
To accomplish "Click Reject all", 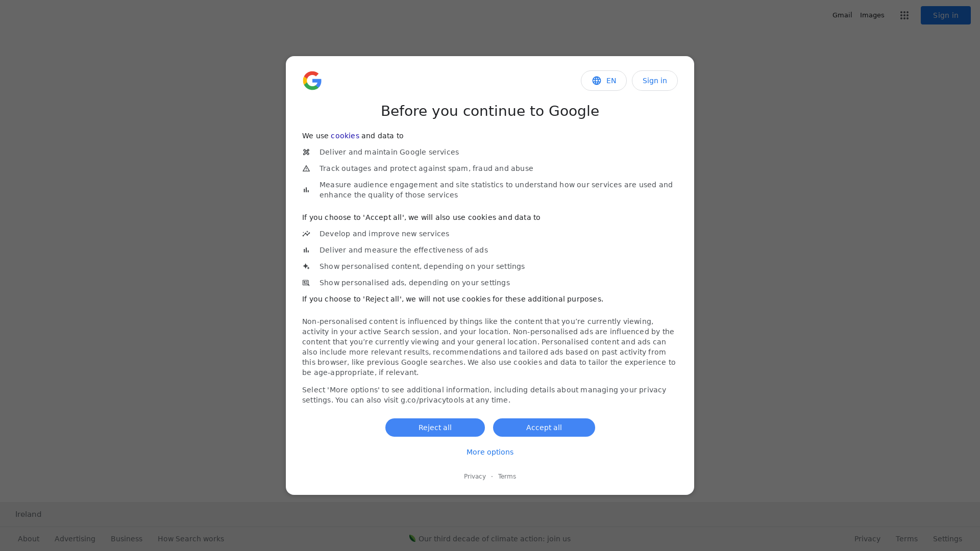I will 435,428.
